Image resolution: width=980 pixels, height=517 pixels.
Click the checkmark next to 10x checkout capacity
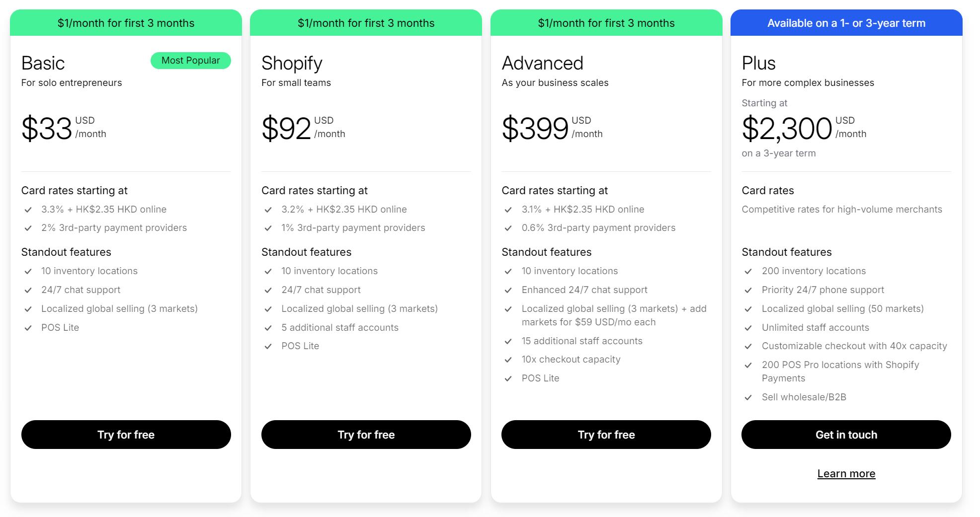(x=508, y=359)
